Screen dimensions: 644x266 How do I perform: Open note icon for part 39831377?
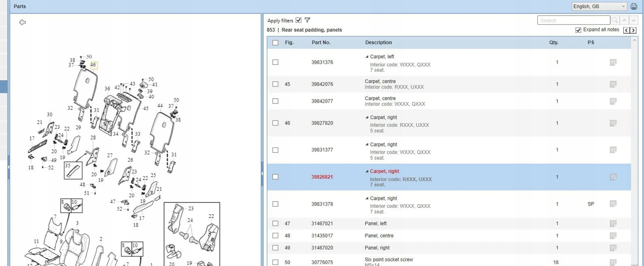[613, 150]
